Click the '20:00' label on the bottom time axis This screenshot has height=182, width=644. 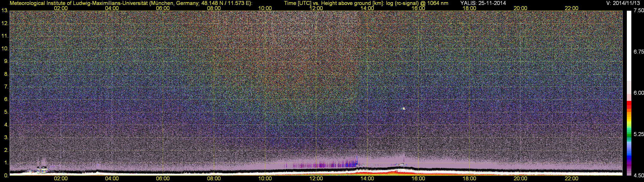521,179
